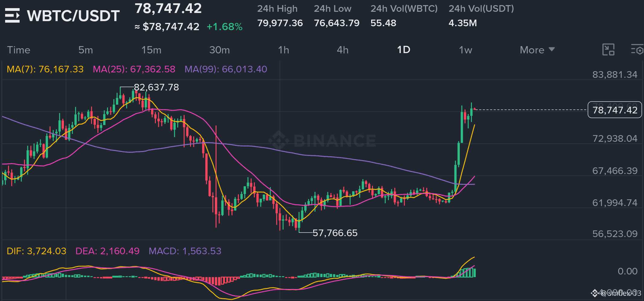Click the 72,938.04 price axis label
This screenshot has height=301, width=644.
pyautogui.click(x=615, y=138)
